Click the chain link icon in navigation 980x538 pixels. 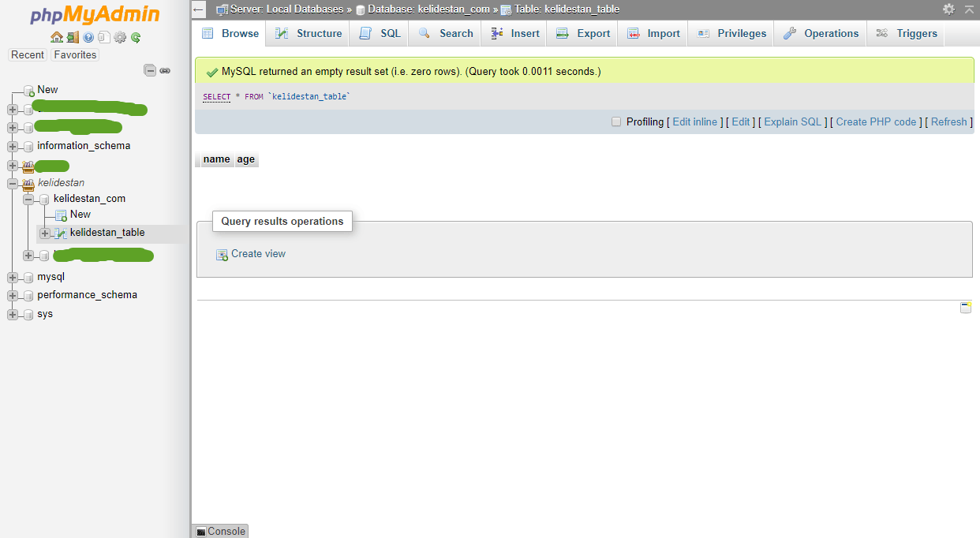[x=165, y=70]
